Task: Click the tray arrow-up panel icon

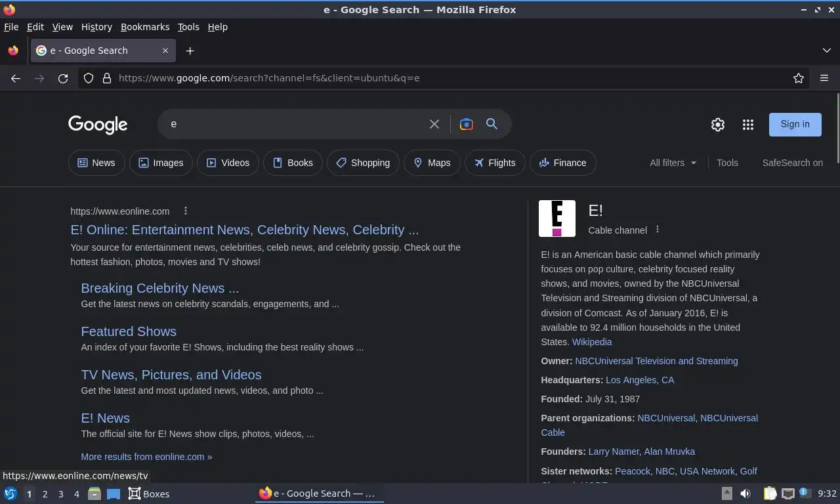Action: 726,493
